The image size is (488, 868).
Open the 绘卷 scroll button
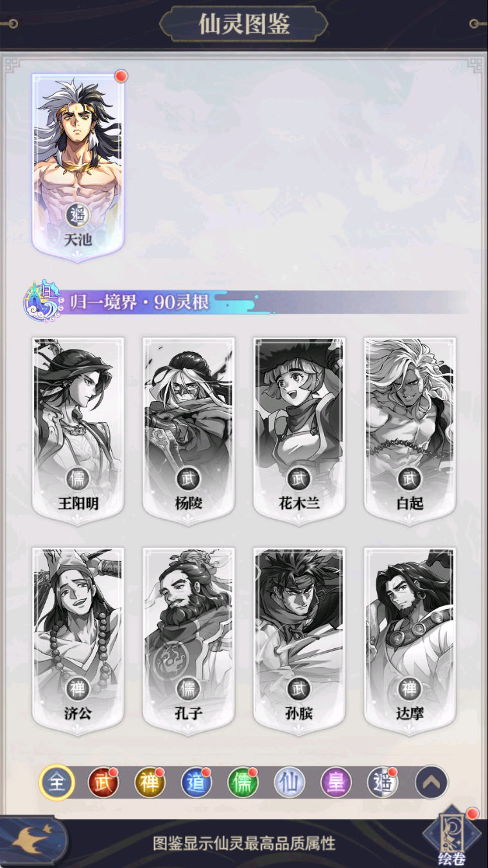coord(451,837)
